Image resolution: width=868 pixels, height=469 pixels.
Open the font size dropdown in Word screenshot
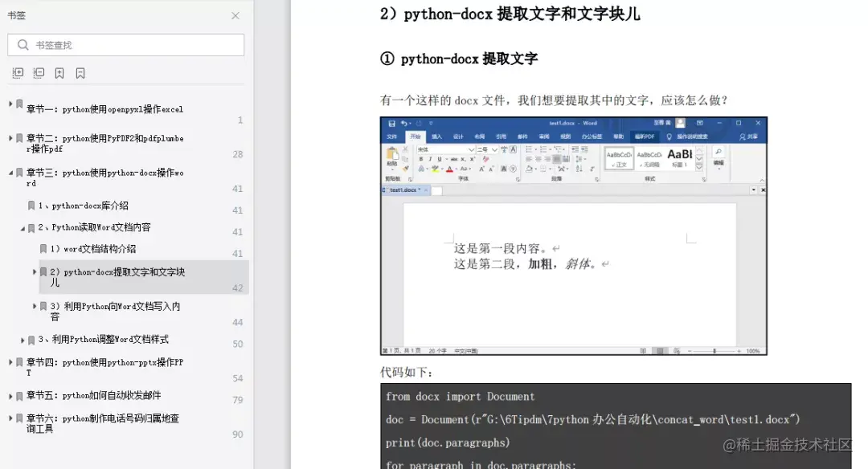click(495, 149)
